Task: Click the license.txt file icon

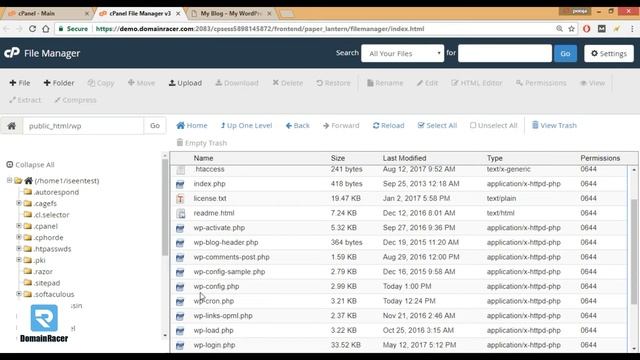Action: coord(180,199)
